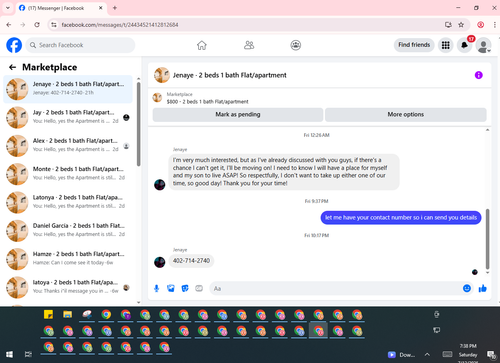The height and width of the screenshot is (363, 500).
Task: Open the Hamze conversation
Action: coord(68,259)
